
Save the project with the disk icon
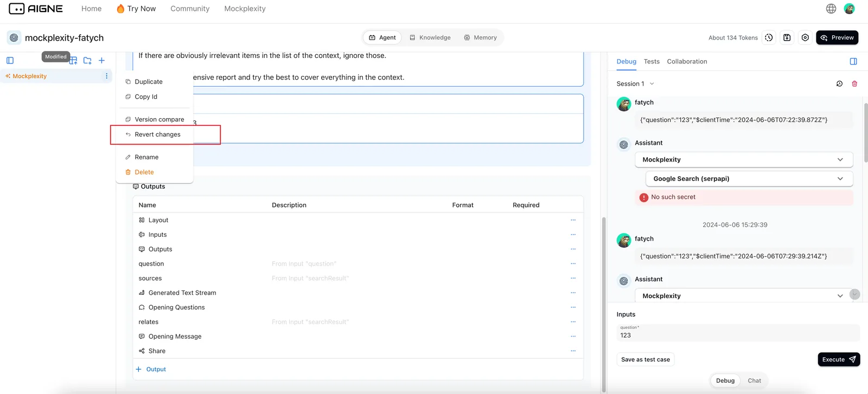[x=787, y=37]
